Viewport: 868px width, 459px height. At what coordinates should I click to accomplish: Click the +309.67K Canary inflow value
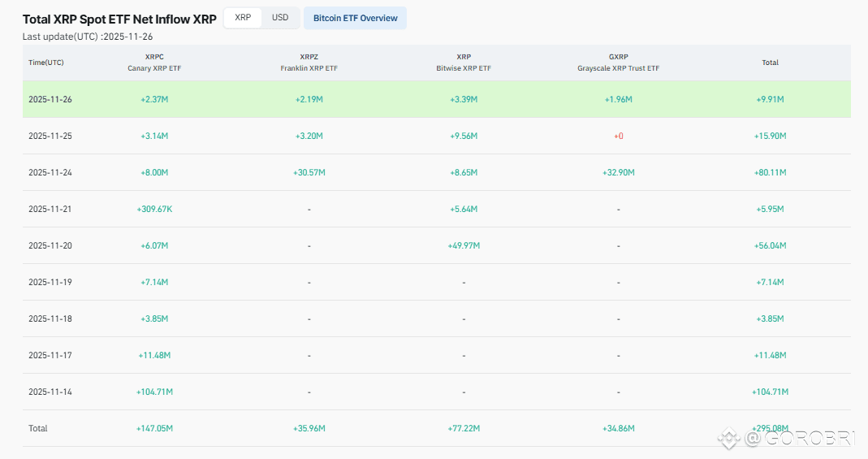(154, 209)
